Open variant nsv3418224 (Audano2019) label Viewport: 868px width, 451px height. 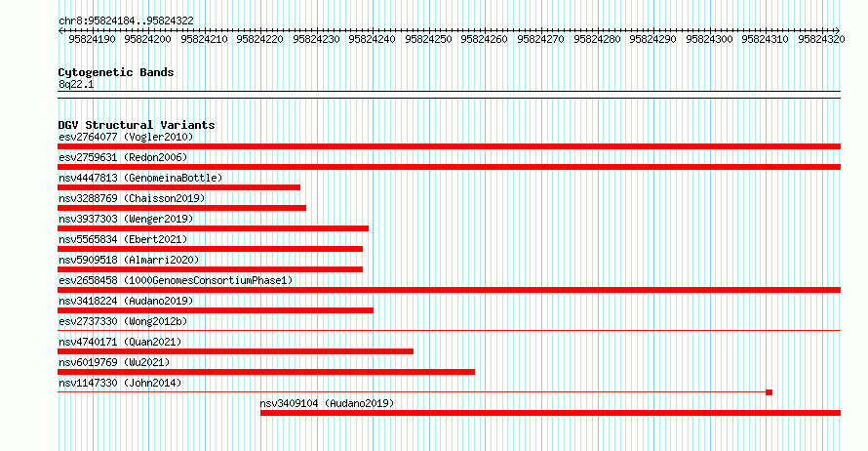pyautogui.click(x=126, y=301)
